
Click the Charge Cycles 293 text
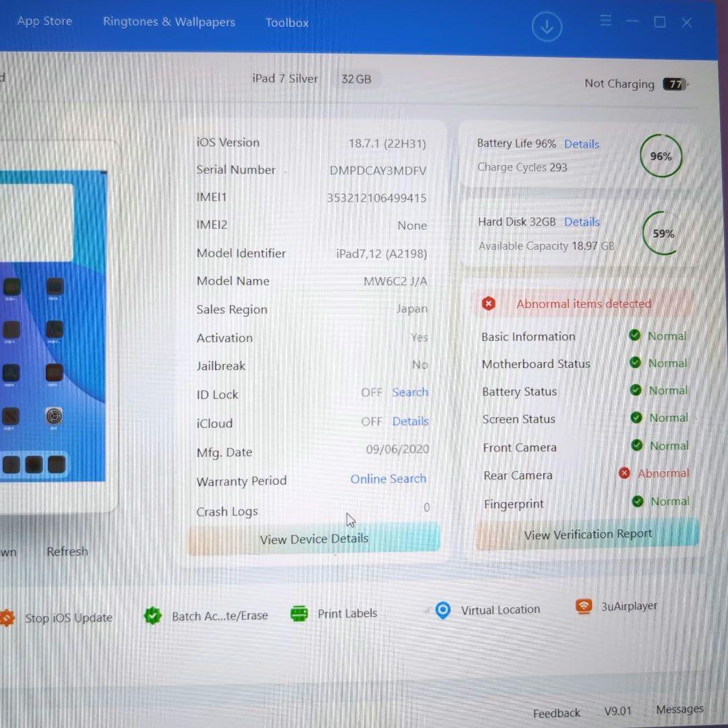pyautogui.click(x=522, y=167)
